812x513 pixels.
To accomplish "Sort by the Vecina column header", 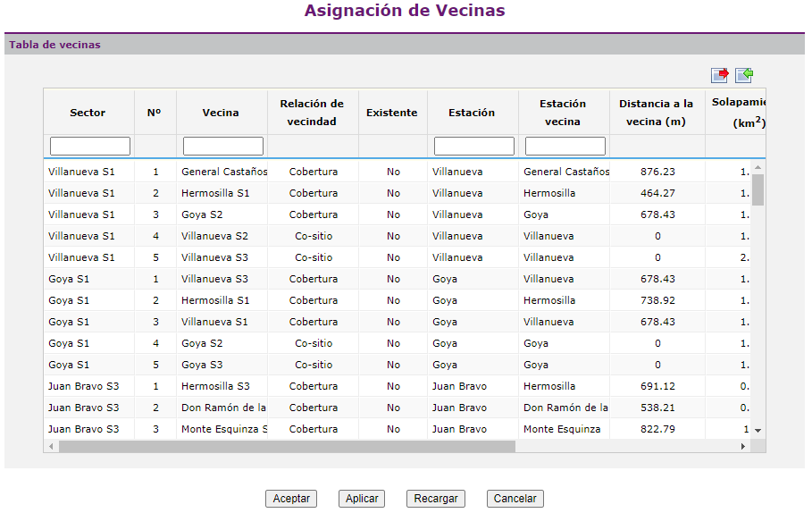I will click(221, 113).
